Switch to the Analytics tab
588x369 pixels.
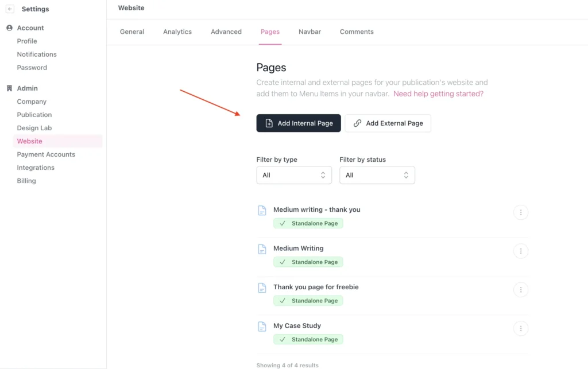click(177, 32)
